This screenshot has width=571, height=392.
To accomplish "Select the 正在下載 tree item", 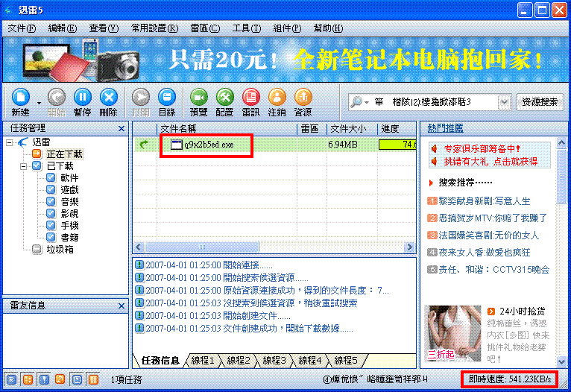I will [x=64, y=154].
